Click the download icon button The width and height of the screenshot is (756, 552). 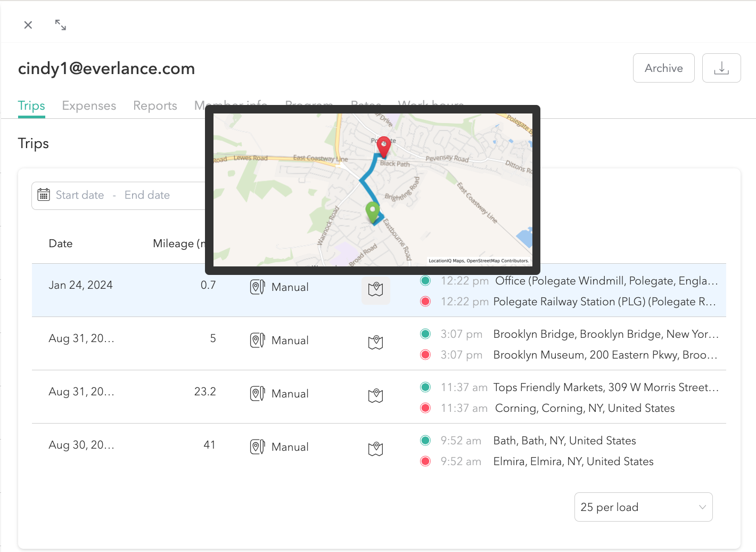pyautogui.click(x=721, y=68)
